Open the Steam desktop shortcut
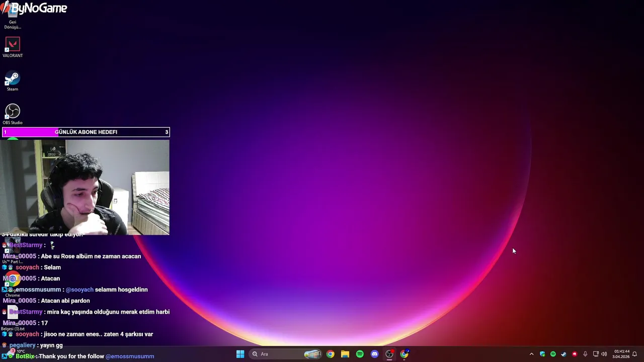 point(13,81)
